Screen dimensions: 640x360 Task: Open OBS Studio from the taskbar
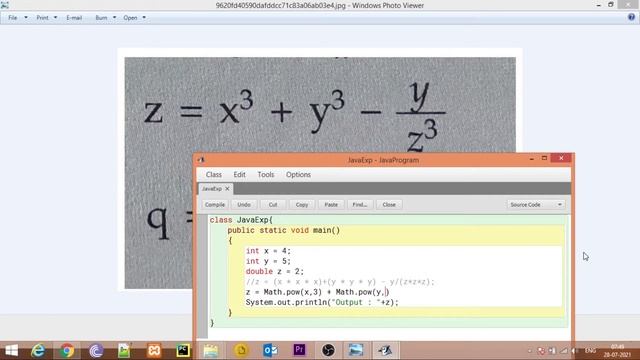328,351
